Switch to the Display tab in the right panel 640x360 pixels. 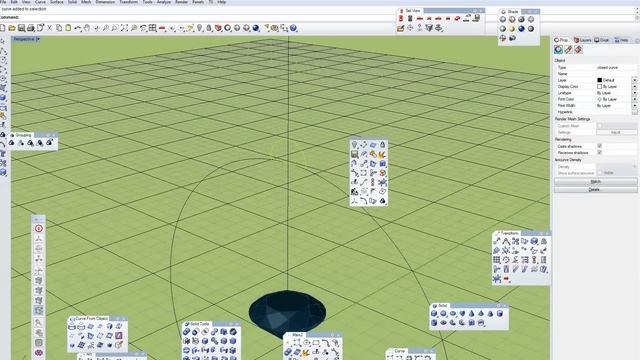[x=602, y=40]
